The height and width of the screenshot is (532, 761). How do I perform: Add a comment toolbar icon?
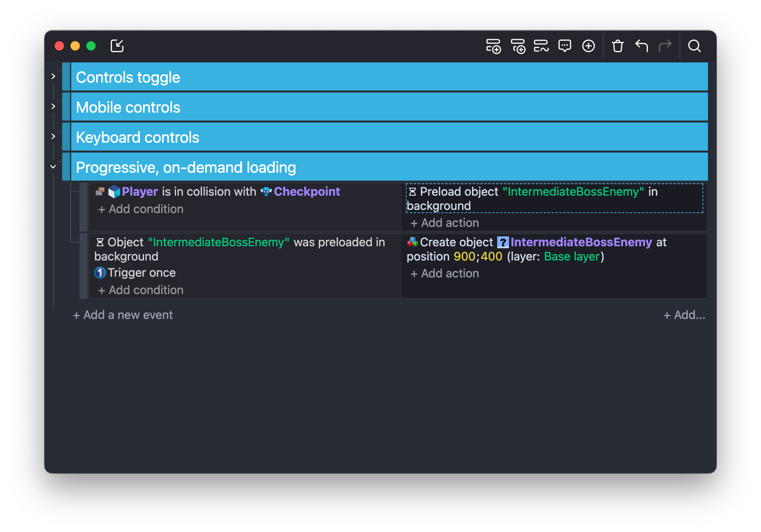pyautogui.click(x=565, y=46)
